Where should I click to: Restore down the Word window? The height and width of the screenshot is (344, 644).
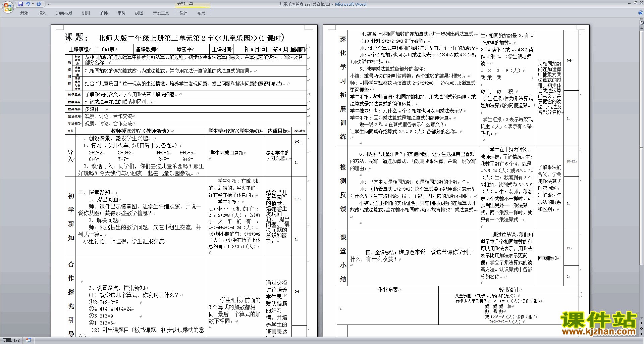tap(635, 3)
